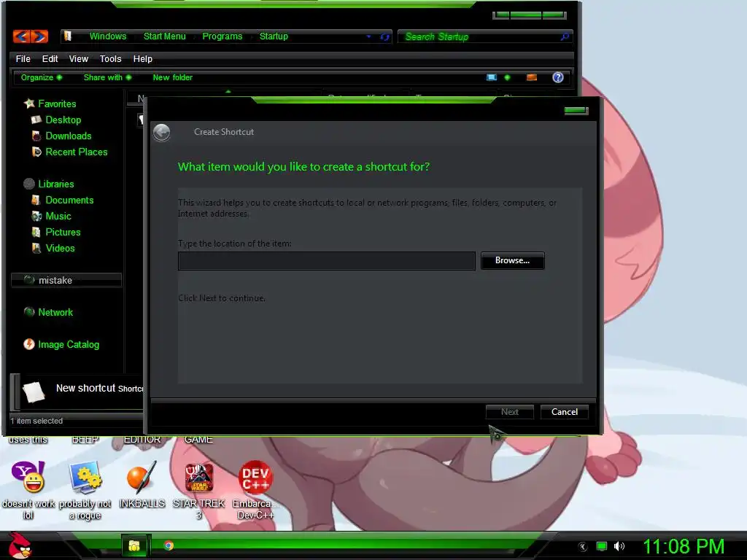Go forward with the orange right arrow
747x560 pixels.
(39, 36)
